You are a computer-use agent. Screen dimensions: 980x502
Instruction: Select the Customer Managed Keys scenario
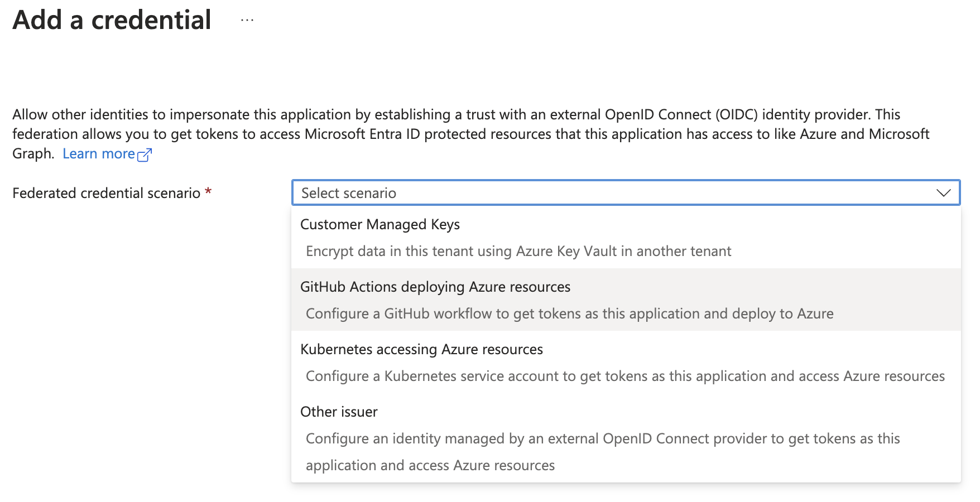[380, 224]
